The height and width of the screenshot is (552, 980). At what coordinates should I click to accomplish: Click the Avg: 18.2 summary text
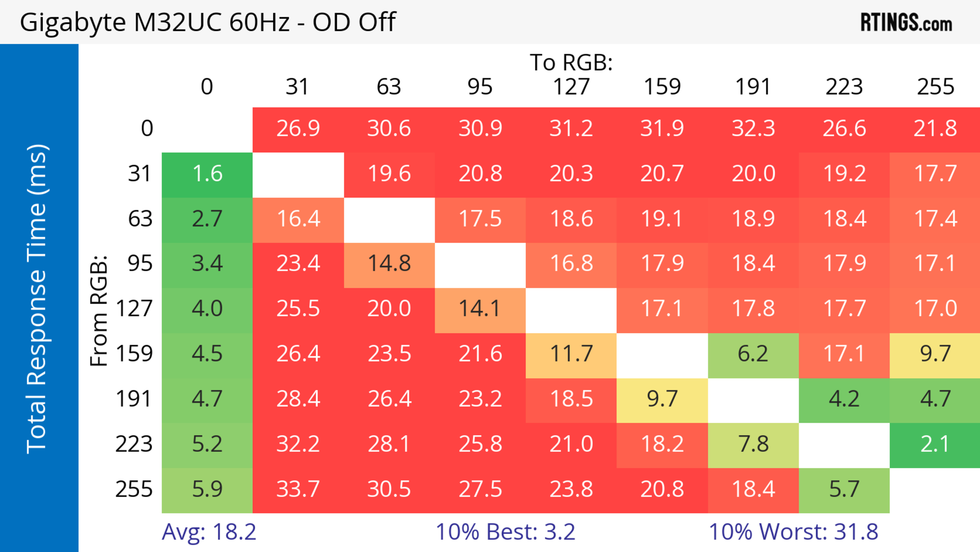(209, 532)
